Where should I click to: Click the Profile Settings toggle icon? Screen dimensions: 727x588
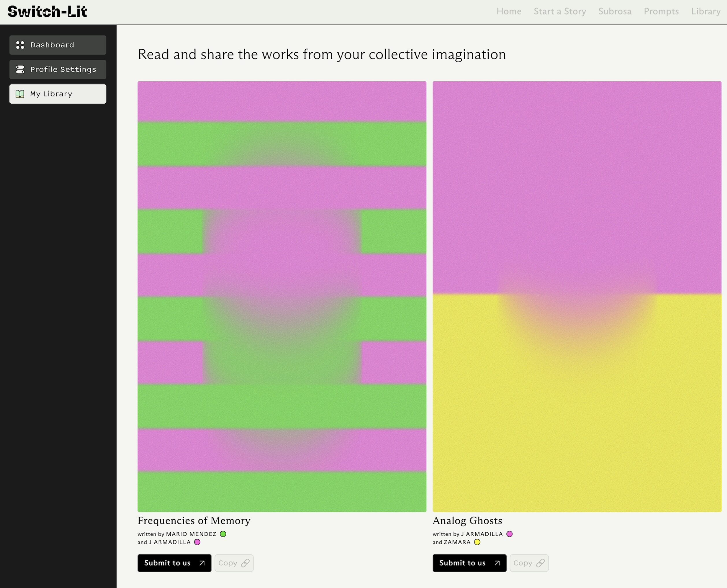coord(20,69)
